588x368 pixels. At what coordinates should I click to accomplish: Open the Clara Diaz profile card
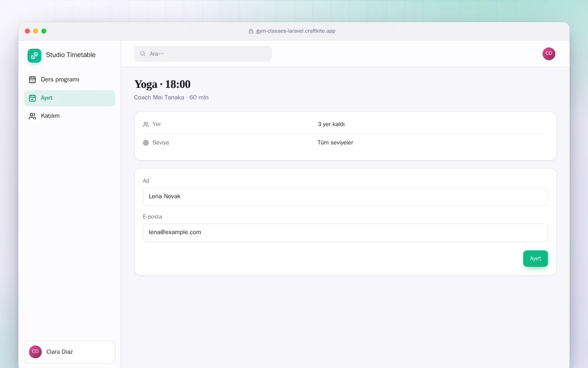[70, 352]
